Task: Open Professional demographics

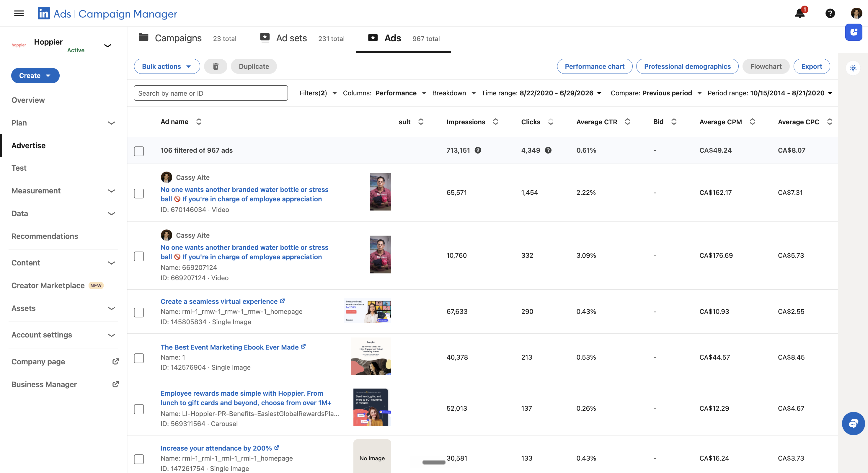Action: coord(687,66)
